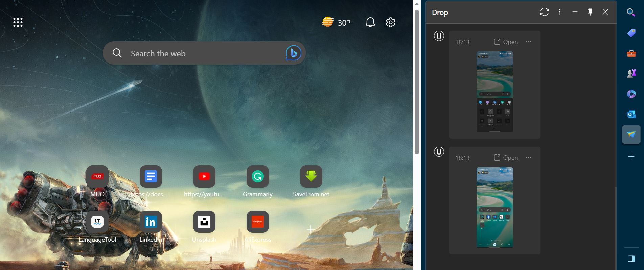
Task: Click the magnifier icon in search box
Action: tap(117, 53)
